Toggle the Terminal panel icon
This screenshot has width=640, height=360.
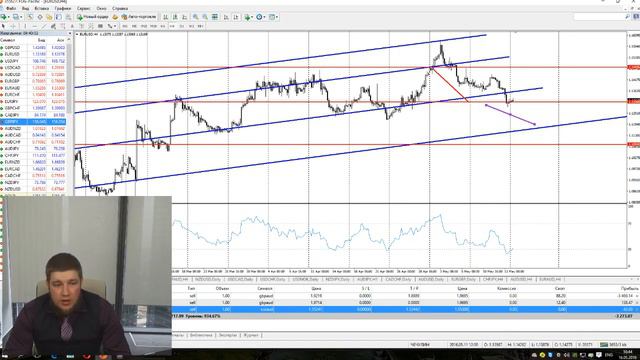click(58, 17)
